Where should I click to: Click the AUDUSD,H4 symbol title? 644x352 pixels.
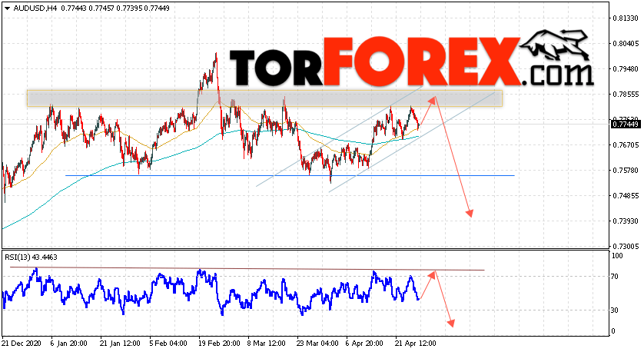[x=35, y=8]
